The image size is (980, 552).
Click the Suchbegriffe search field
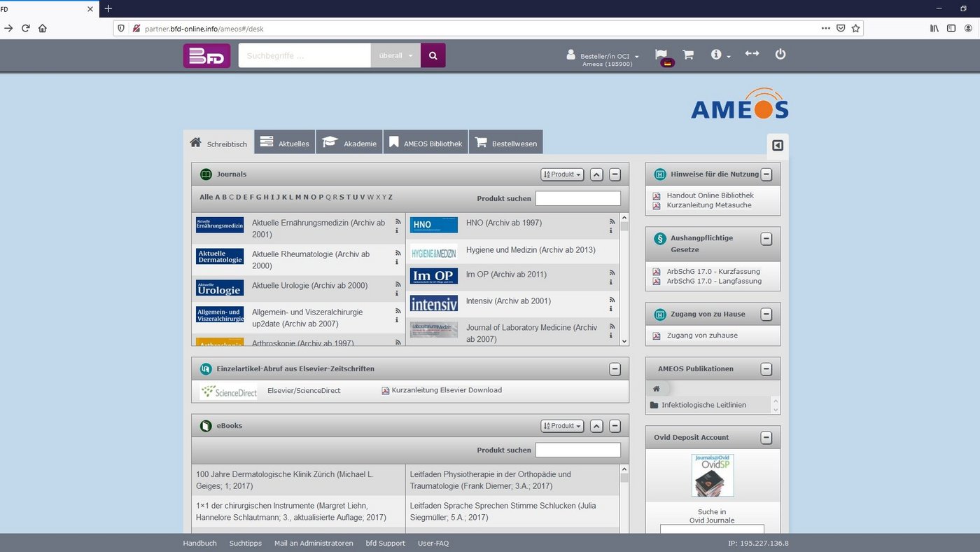pos(304,55)
